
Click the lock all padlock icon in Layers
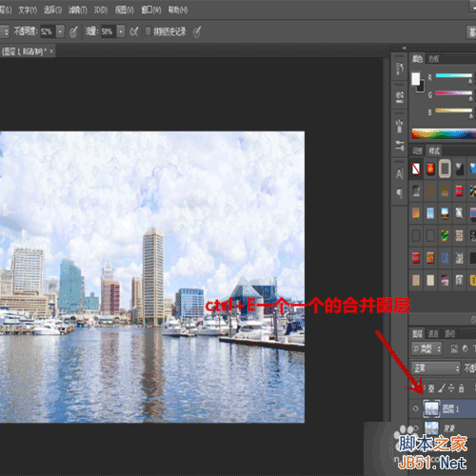(462, 387)
